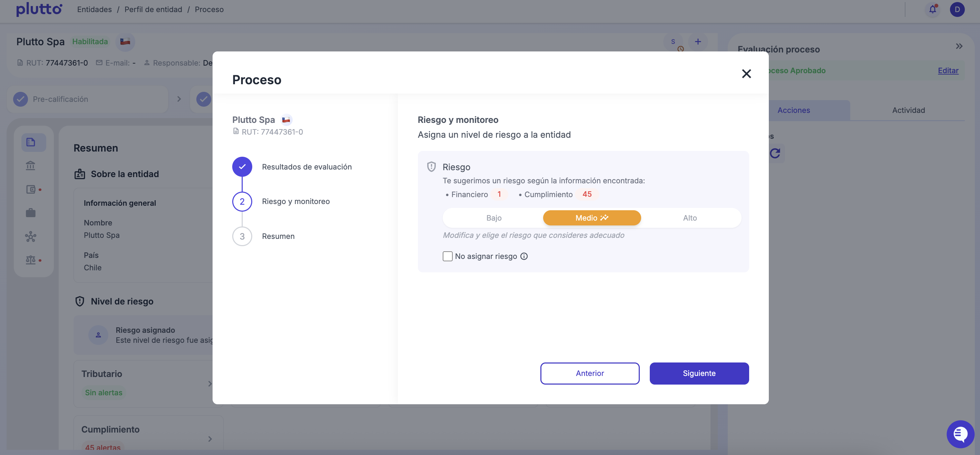This screenshot has width=980, height=455.
Task: Select the Alto risk level
Action: 689,218
